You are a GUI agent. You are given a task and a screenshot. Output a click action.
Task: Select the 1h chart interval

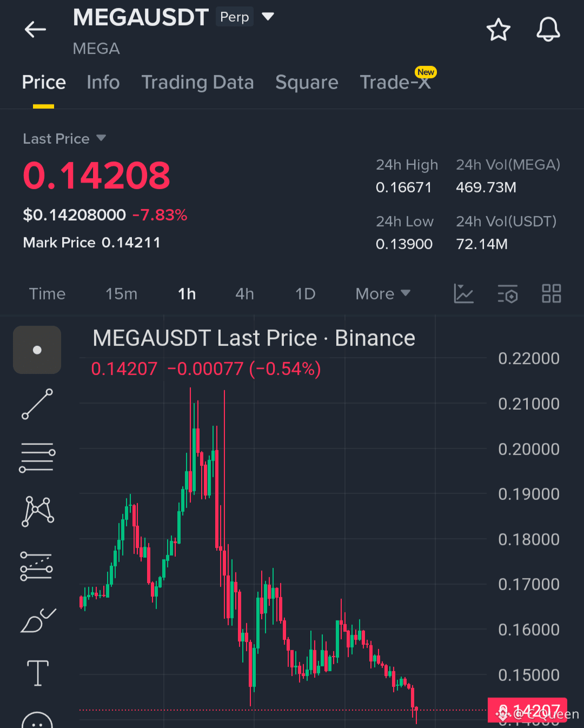point(187,294)
